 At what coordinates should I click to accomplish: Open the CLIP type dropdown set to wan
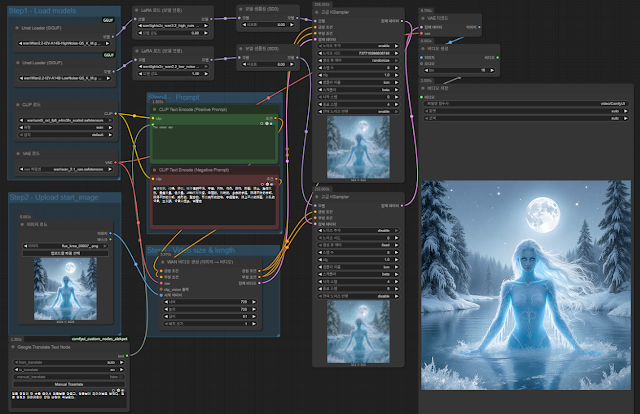click(66, 127)
